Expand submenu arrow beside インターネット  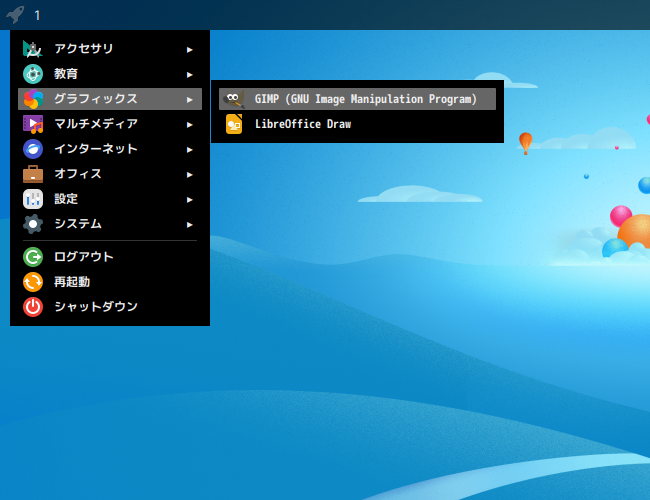(x=189, y=150)
